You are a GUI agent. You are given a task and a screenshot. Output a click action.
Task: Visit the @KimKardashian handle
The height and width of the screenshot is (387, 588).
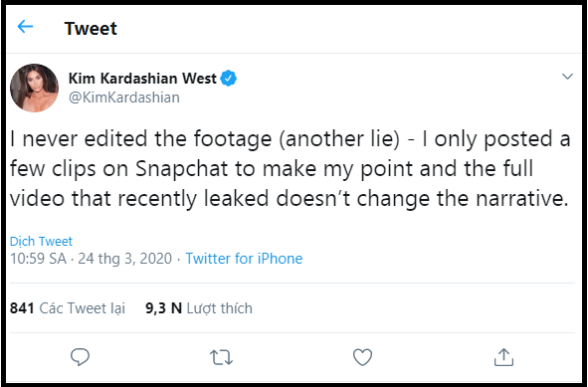coord(124,97)
